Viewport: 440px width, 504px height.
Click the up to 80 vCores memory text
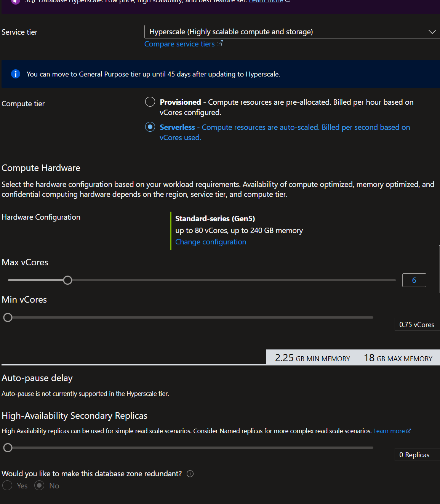click(x=239, y=230)
